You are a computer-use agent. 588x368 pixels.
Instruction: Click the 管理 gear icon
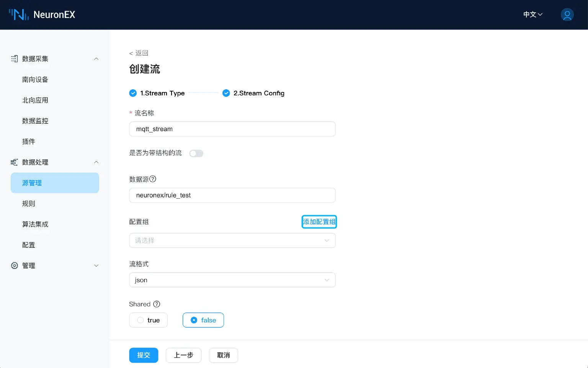[x=14, y=265]
